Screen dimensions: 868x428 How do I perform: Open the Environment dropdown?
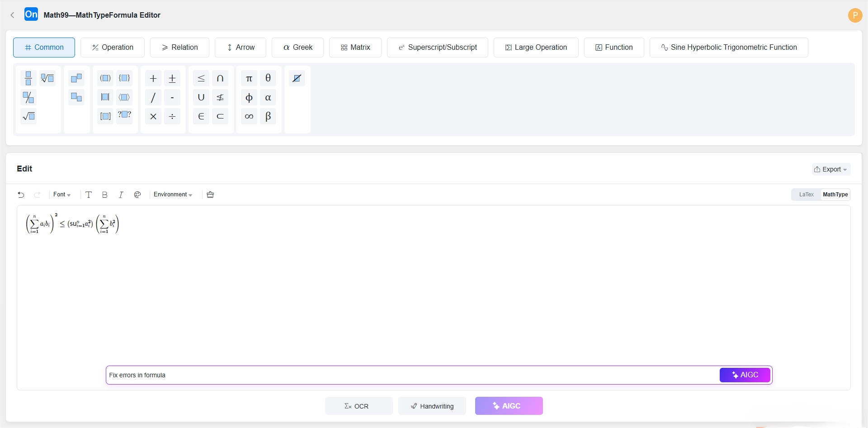pyautogui.click(x=173, y=195)
